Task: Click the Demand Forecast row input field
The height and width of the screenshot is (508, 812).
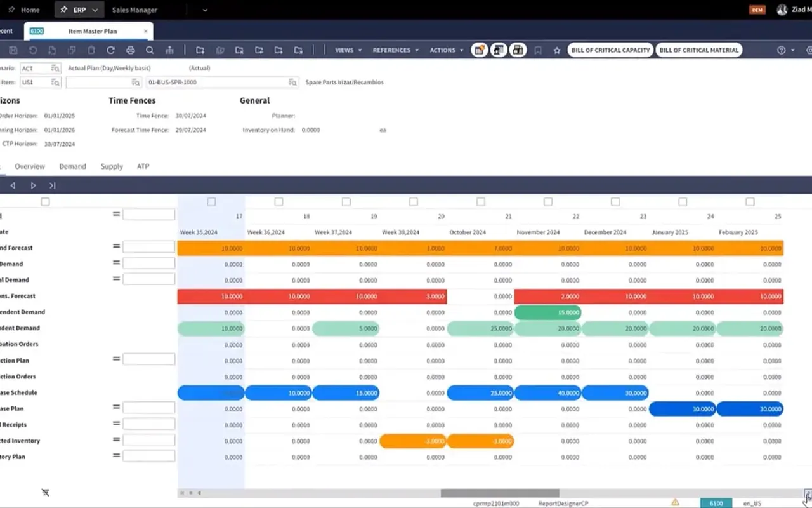Action: coord(148,246)
